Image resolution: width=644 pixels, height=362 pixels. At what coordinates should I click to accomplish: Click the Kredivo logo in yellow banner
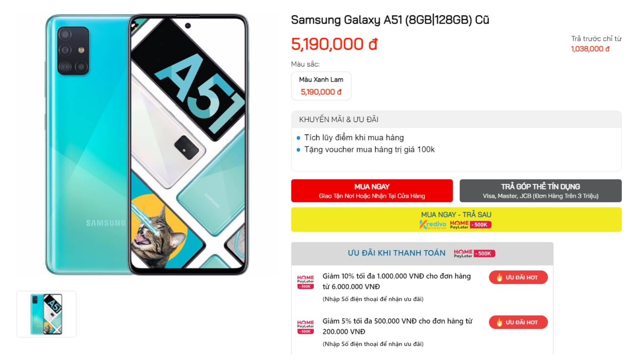click(x=433, y=225)
